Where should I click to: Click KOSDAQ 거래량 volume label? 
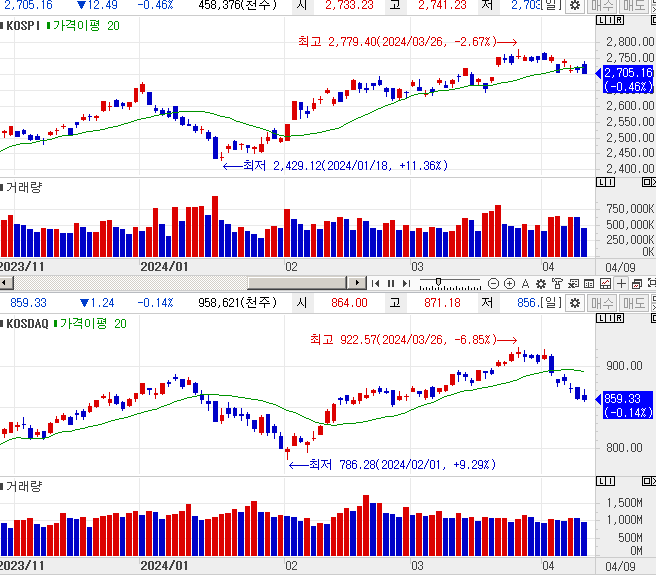click(24, 486)
